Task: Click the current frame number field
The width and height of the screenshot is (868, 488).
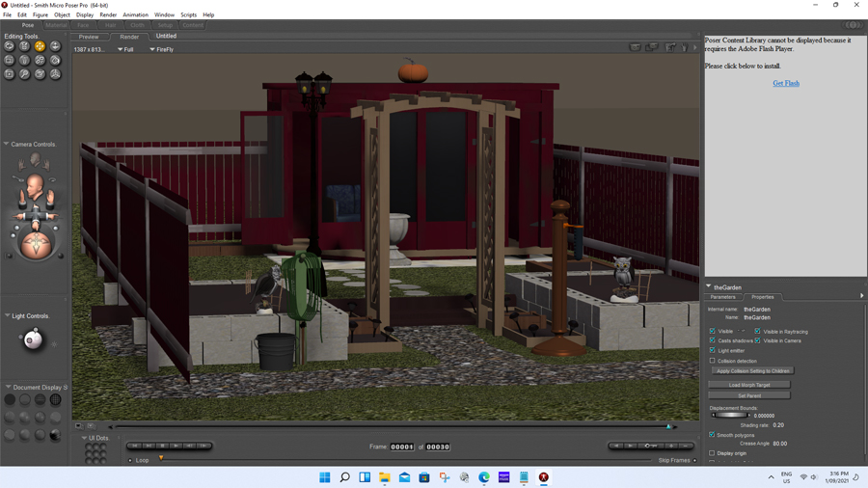Action: pos(402,447)
